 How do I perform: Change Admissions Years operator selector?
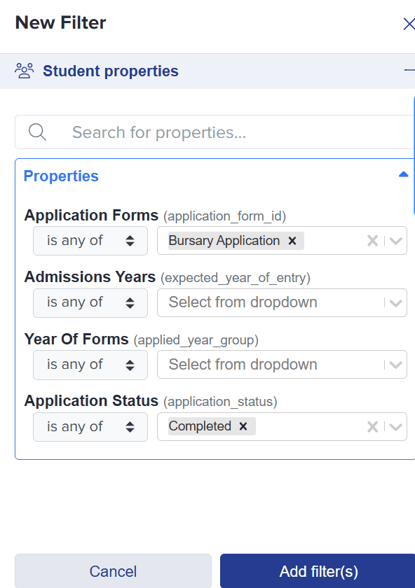[x=90, y=303]
